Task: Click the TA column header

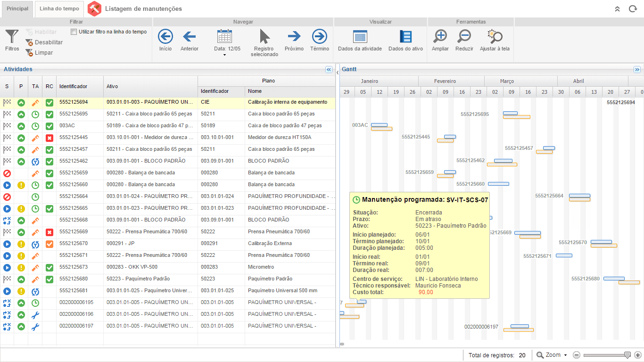Action: pyautogui.click(x=35, y=87)
